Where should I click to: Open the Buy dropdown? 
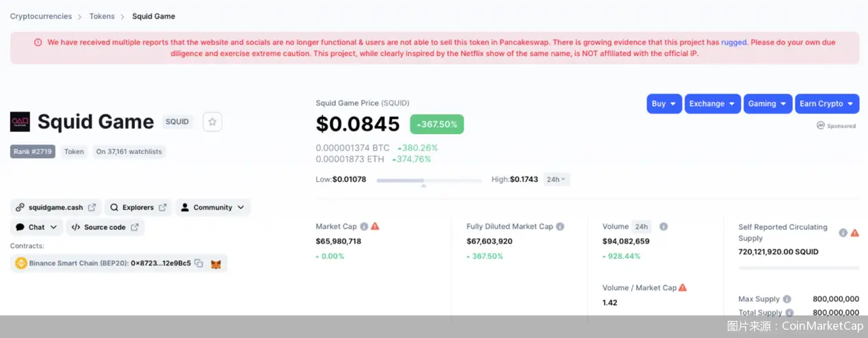point(664,104)
